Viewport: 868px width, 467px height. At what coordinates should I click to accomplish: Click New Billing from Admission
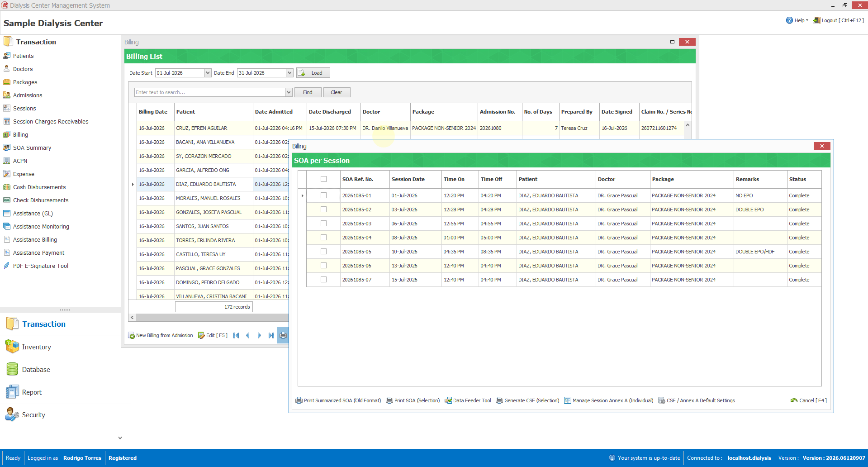pos(161,335)
